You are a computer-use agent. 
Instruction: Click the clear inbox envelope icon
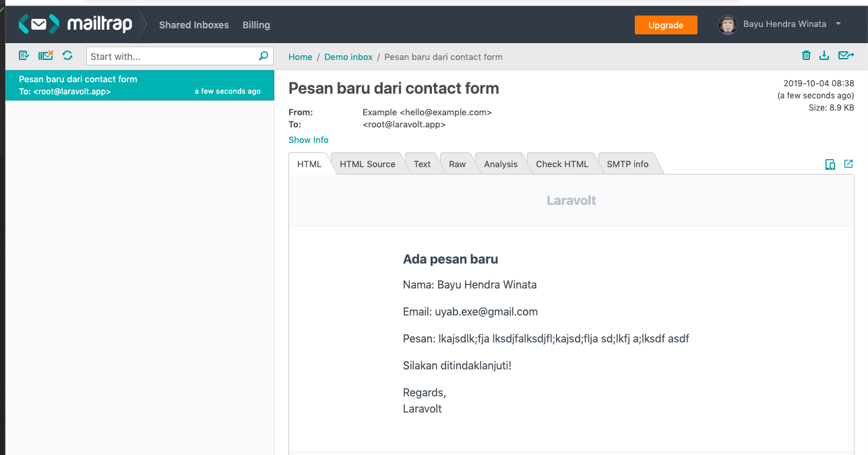[x=46, y=56]
